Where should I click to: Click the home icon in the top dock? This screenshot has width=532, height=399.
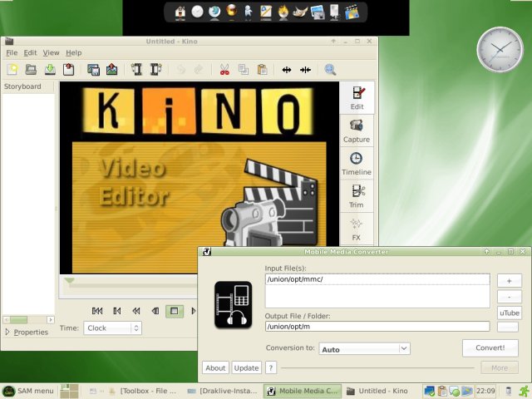click(x=180, y=12)
